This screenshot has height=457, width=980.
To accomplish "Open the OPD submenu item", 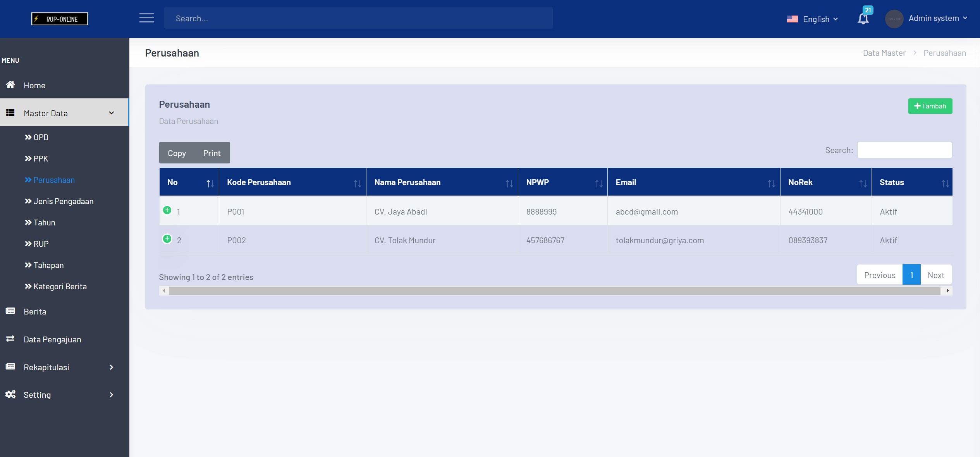I will [x=37, y=137].
